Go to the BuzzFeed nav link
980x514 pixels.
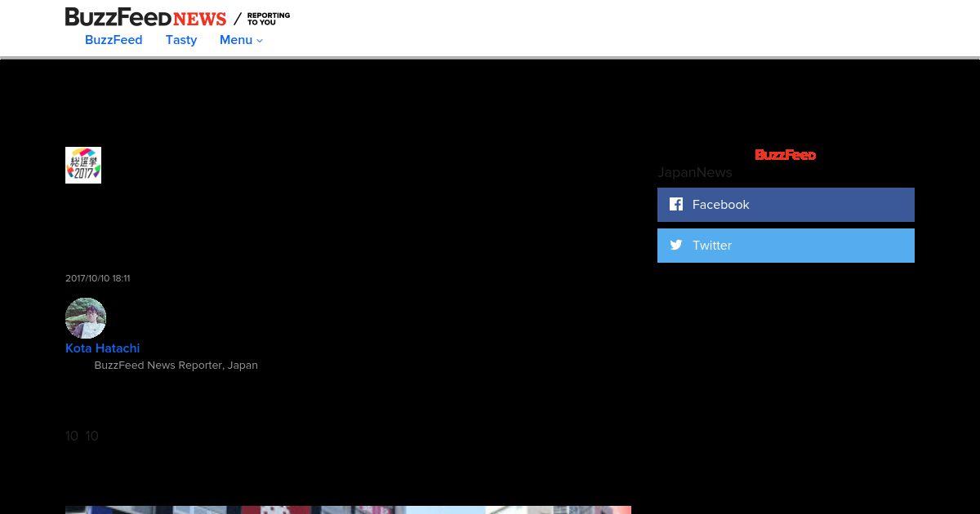pyautogui.click(x=114, y=40)
